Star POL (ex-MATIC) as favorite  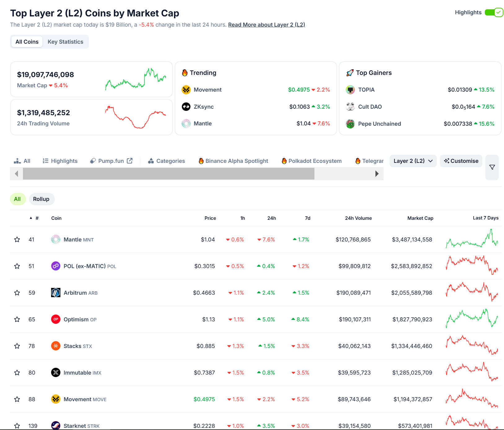click(x=17, y=266)
